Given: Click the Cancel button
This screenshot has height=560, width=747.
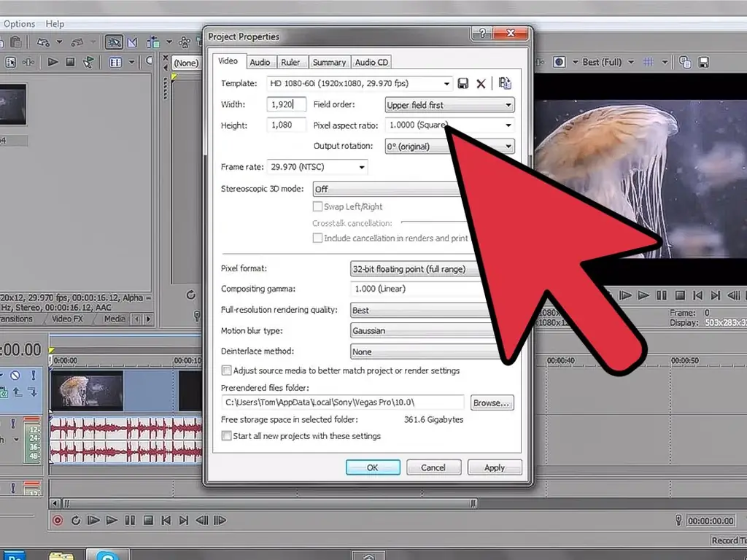Looking at the screenshot, I should point(433,467).
